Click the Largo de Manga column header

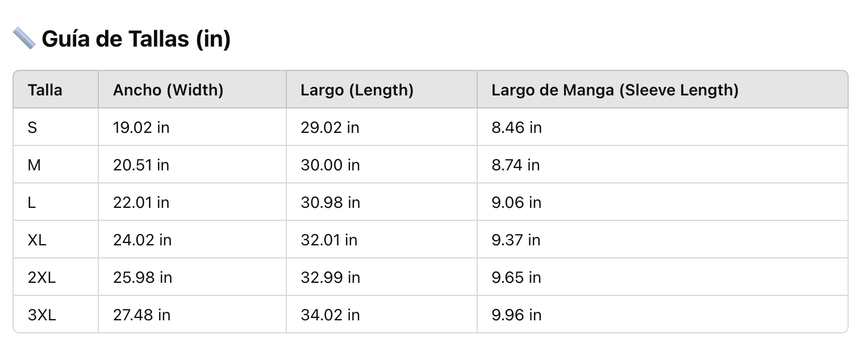pos(615,90)
